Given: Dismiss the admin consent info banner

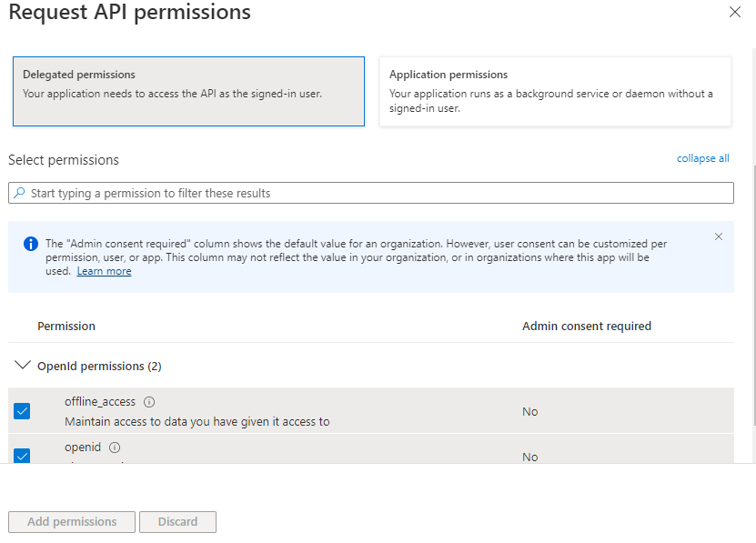Looking at the screenshot, I should point(719,236).
